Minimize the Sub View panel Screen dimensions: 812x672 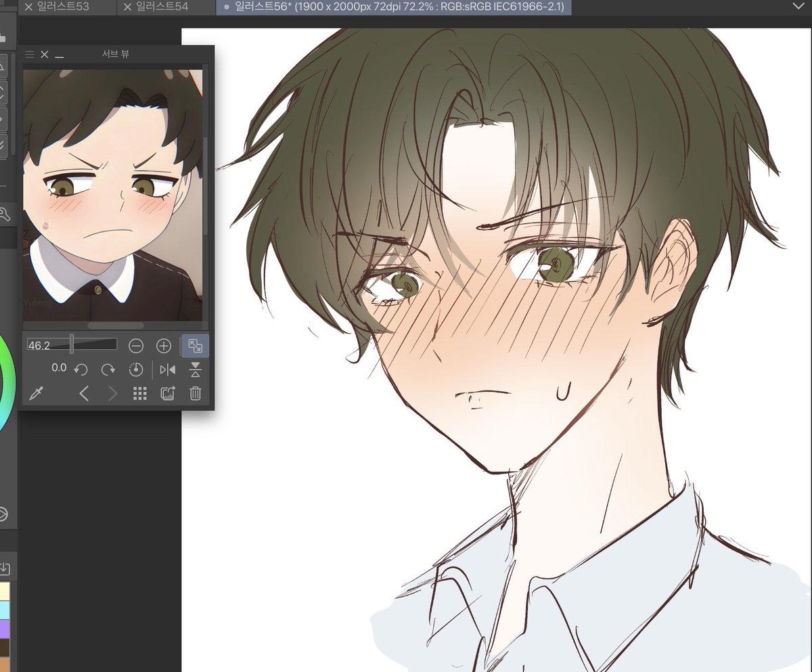tap(60, 57)
